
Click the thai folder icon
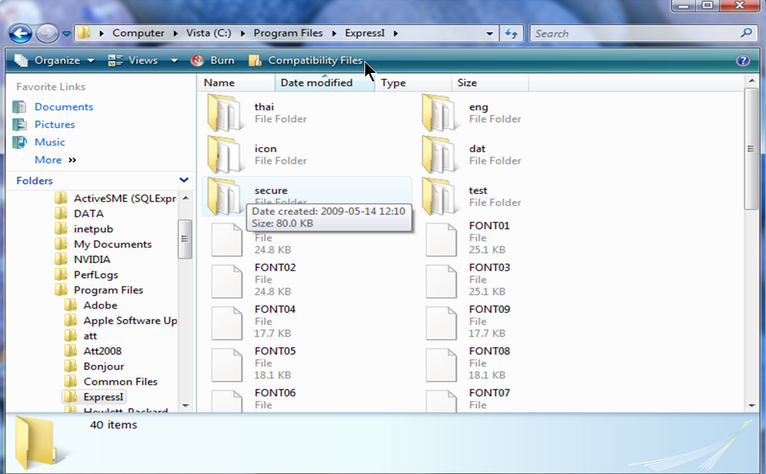click(224, 113)
